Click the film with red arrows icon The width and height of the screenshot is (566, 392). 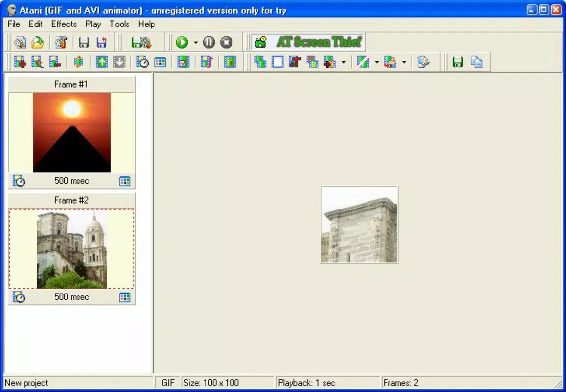coord(390,62)
